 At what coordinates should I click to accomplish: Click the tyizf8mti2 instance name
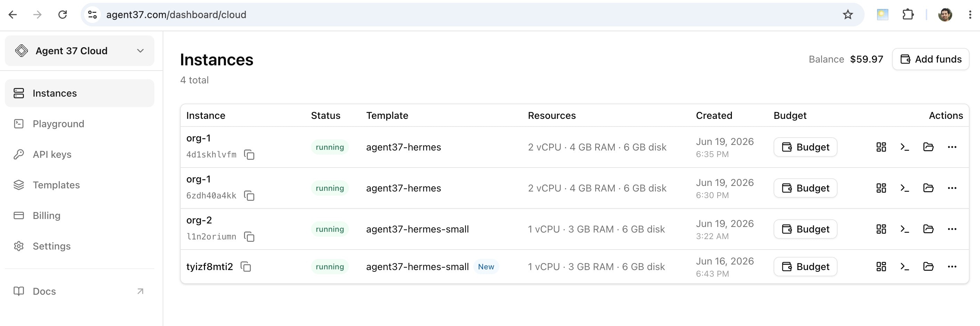click(210, 267)
